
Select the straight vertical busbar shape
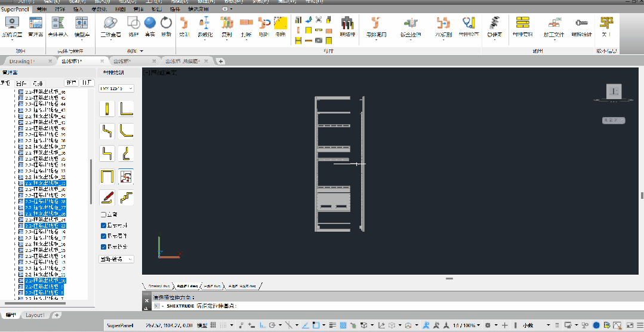pyautogui.click(x=107, y=109)
